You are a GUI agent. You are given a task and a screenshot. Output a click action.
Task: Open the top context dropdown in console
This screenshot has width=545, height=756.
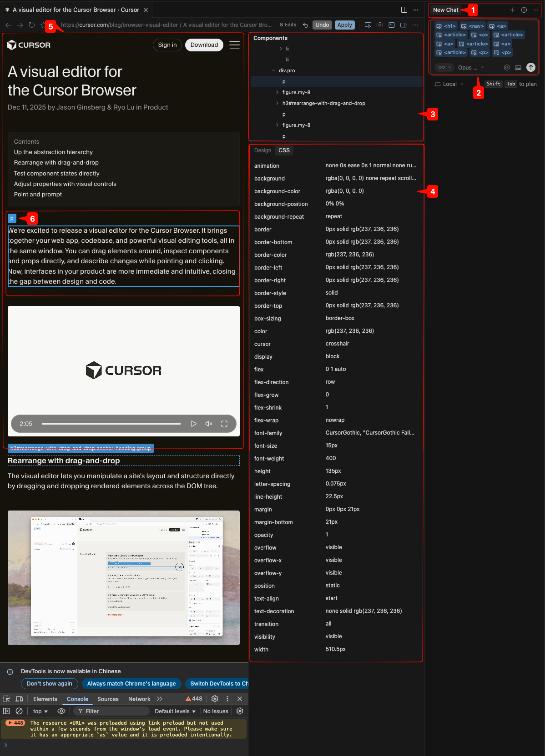40,711
